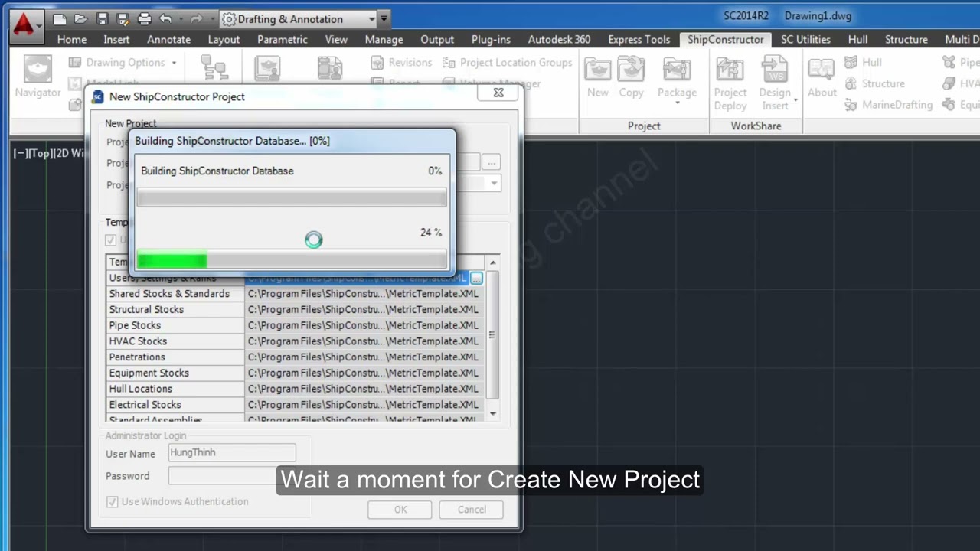Select the Equipment Stocks template row
This screenshot has height=551, width=980.
[x=296, y=373]
